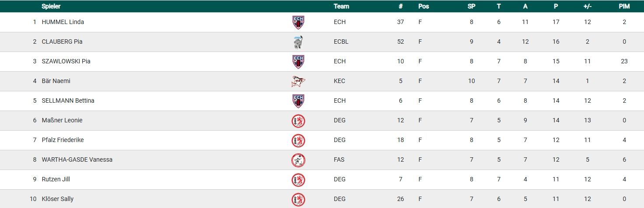Click the KEC shark logo beside Bär Naemi
The image size is (644, 208).
click(298, 81)
